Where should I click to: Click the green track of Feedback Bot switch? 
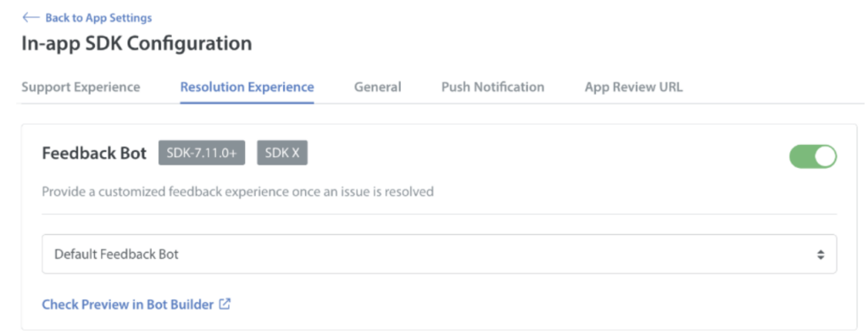802,157
